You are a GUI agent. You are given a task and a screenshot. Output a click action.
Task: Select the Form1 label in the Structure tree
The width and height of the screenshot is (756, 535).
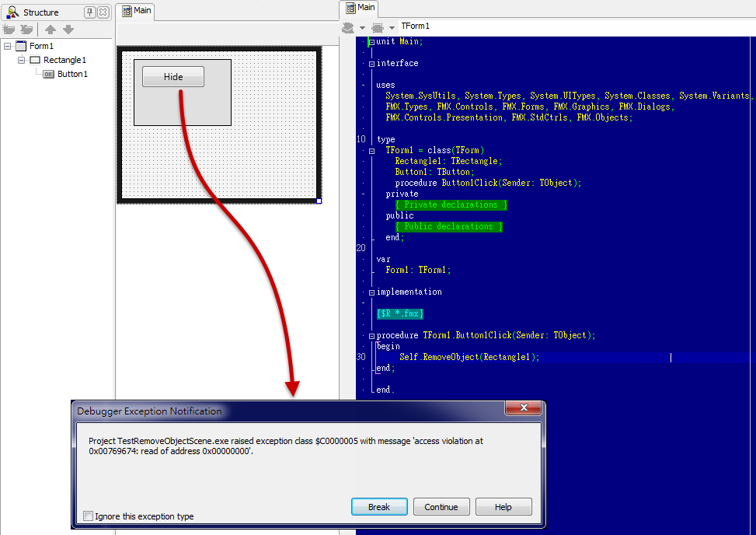pos(41,46)
